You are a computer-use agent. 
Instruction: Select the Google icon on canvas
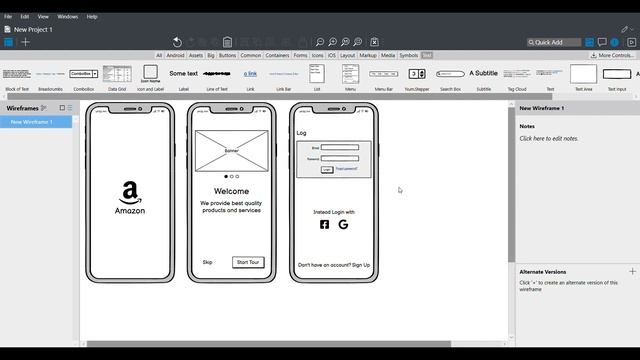343,224
